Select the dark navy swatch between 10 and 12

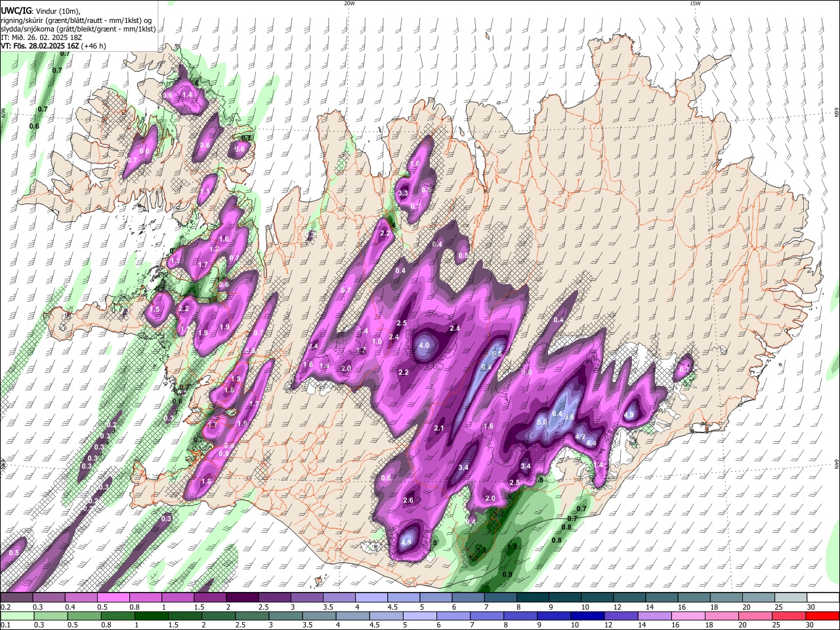pyautogui.click(x=587, y=616)
